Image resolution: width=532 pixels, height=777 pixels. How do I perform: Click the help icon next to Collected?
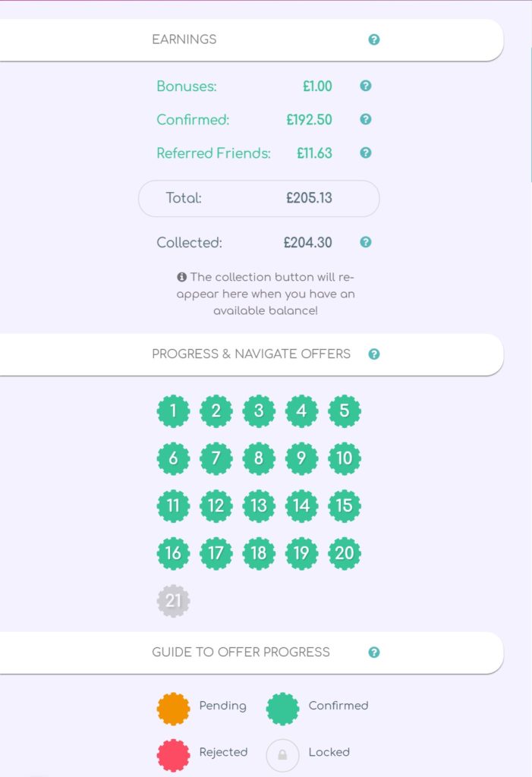click(x=365, y=242)
